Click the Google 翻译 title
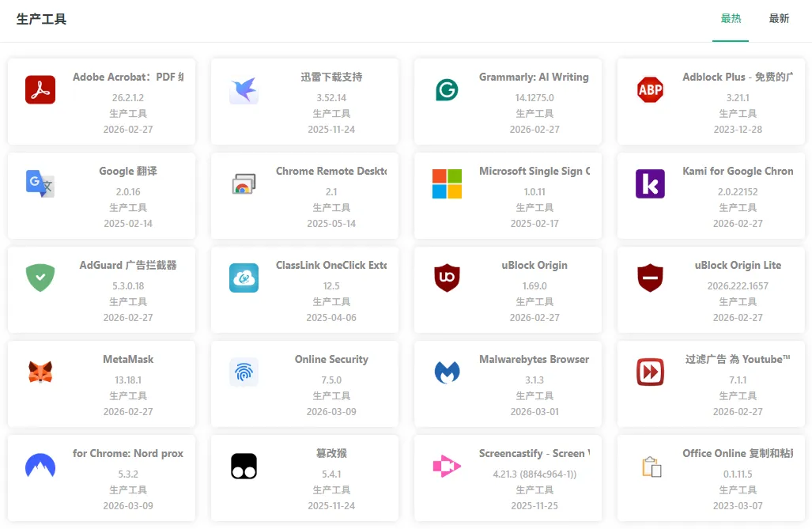 [x=128, y=171]
